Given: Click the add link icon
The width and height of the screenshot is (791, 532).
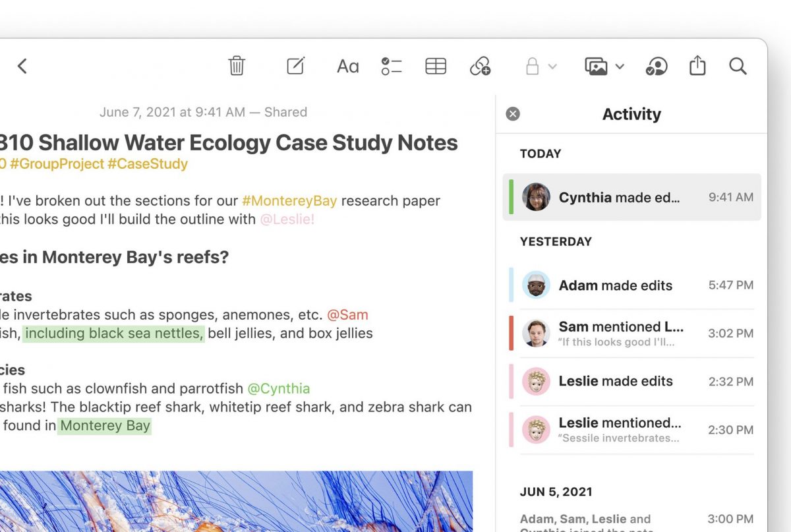Looking at the screenshot, I should (480, 66).
